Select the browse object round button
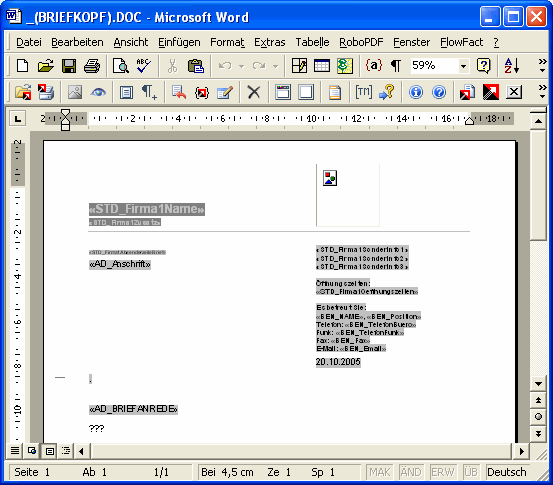The width and height of the screenshot is (553, 485). coord(538,417)
